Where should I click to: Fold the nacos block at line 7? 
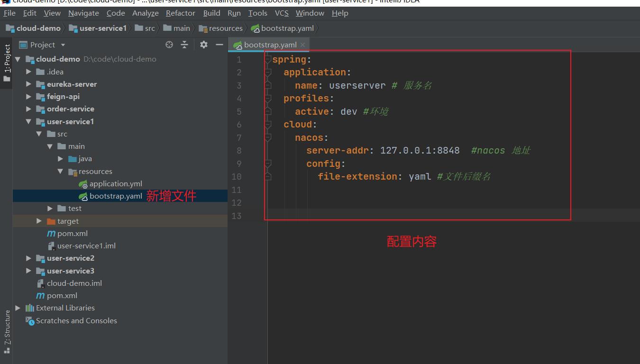[268, 138]
